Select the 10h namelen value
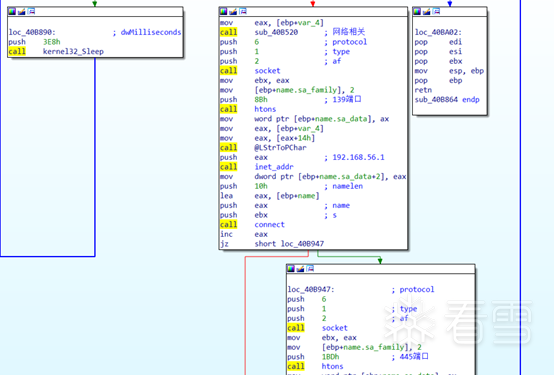Image resolution: width=554 pixels, height=375 pixels. [261, 186]
